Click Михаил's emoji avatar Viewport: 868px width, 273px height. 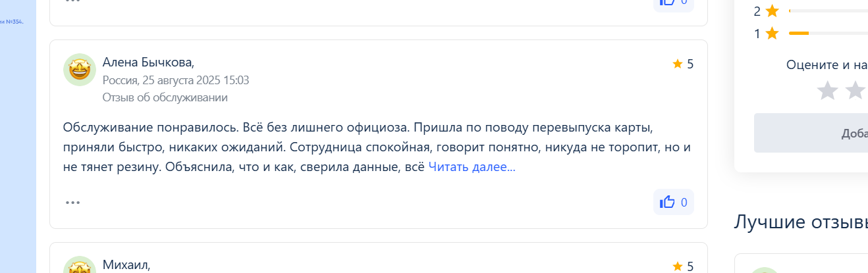[x=80, y=266]
